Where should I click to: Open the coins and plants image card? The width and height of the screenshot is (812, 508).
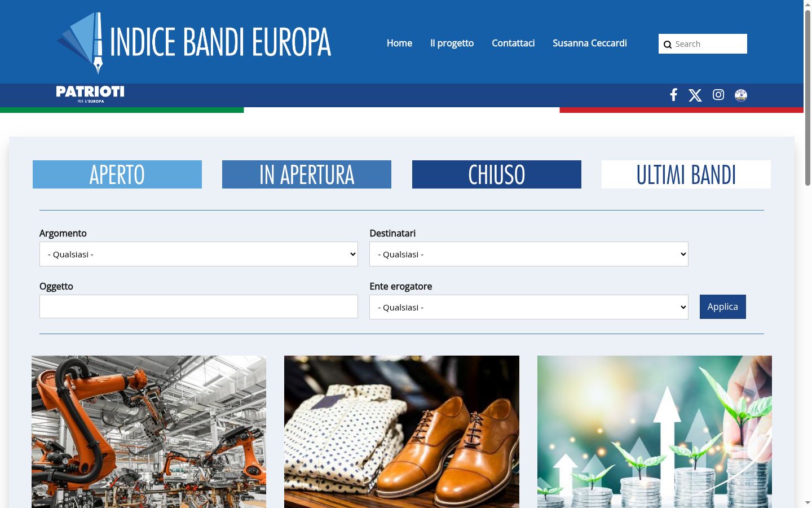point(655,432)
